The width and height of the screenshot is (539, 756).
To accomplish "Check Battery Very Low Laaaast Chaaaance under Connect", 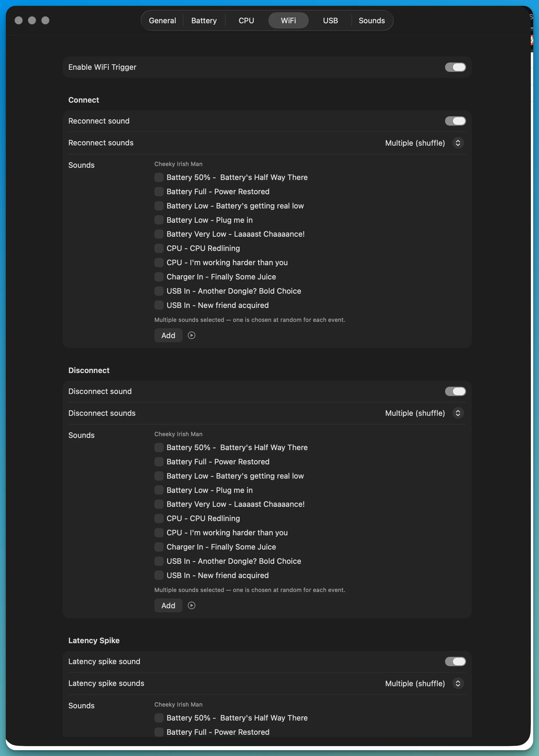I will click(x=159, y=234).
